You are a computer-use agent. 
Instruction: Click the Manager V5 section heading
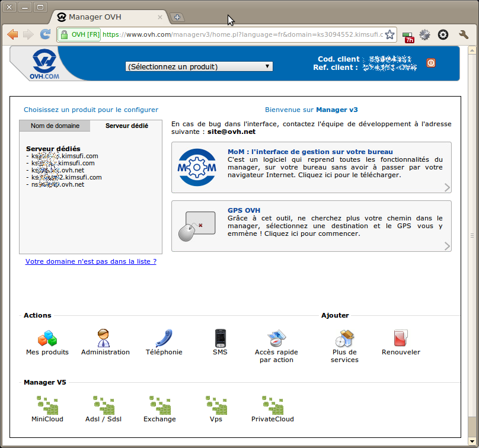(x=45, y=382)
